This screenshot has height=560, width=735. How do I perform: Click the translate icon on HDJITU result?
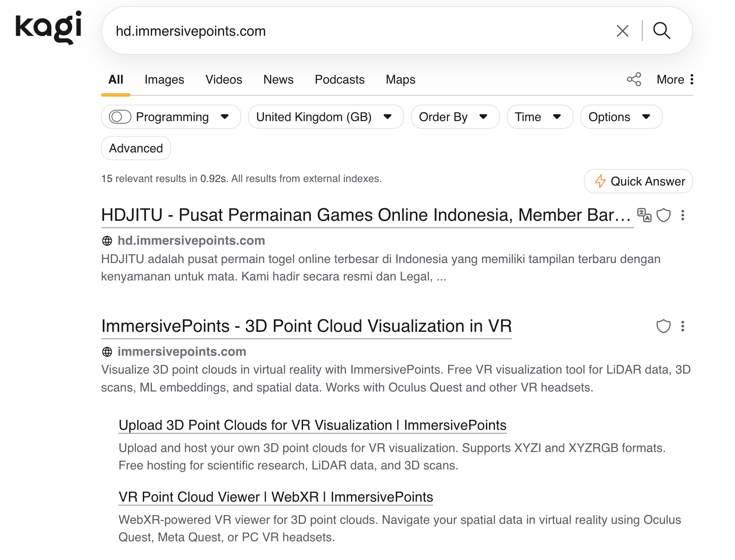pyautogui.click(x=644, y=215)
